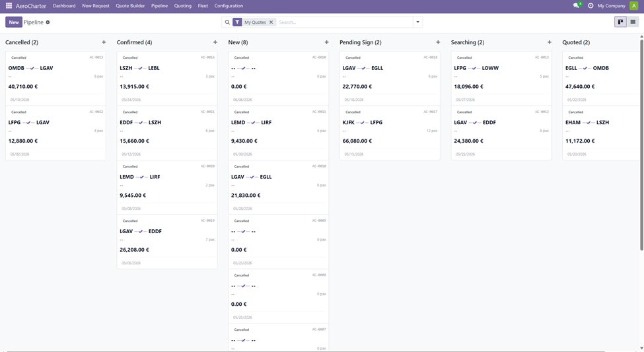Viewport: 644px width, 352px height.
Task: Open the 66,080.00 € quote card
Action: pos(390,133)
